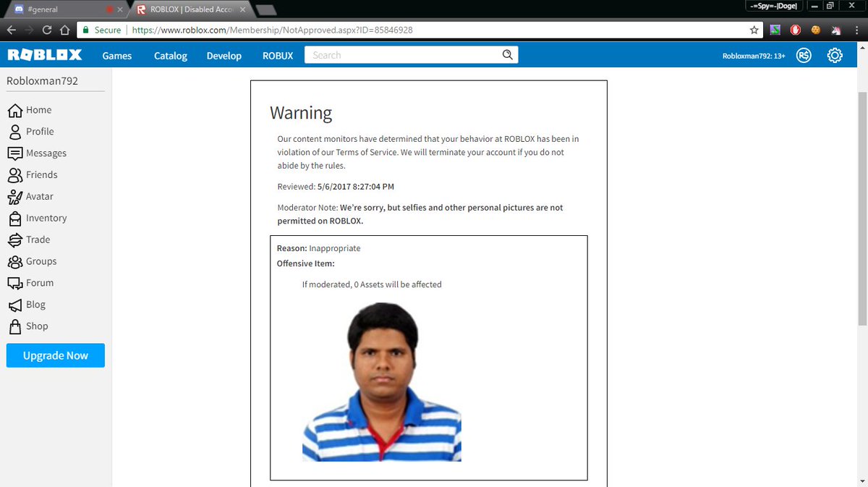868x487 pixels.
Task: Open the Inventory bag icon
Action: [14, 219]
